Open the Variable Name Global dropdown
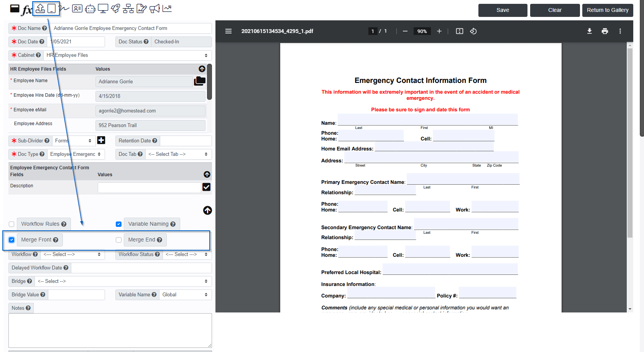Screen dimensions: 644x352 tap(186, 295)
